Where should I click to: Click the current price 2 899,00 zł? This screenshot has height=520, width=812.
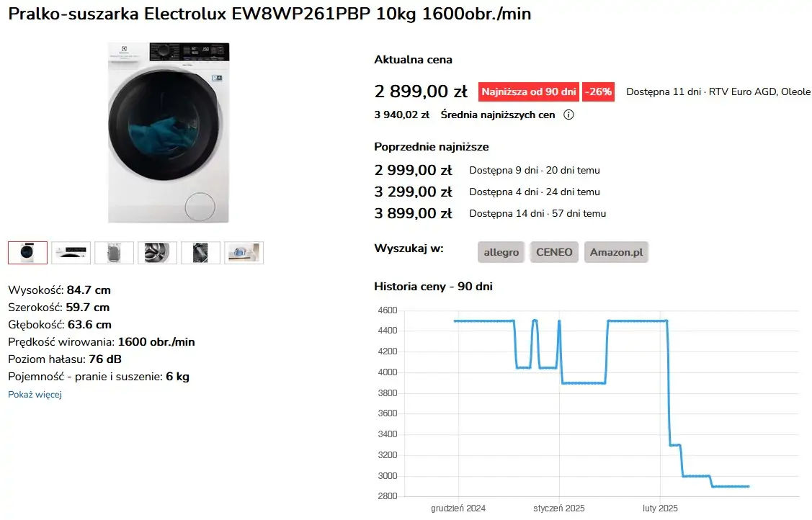[421, 91]
